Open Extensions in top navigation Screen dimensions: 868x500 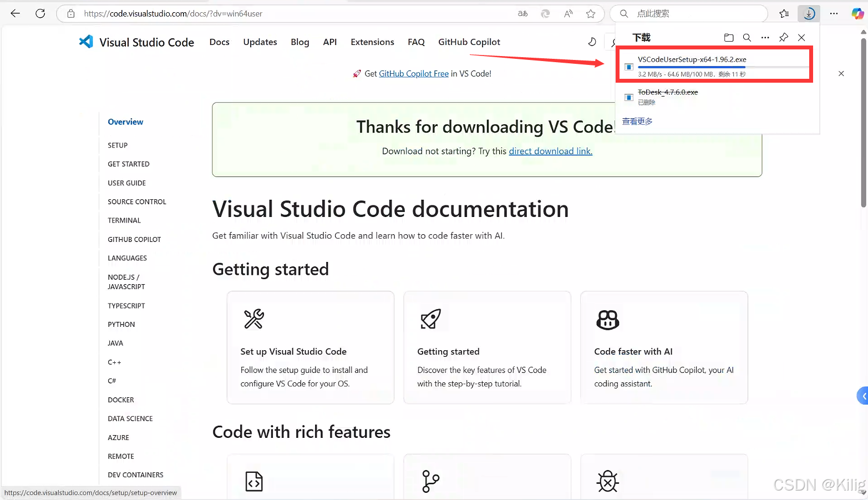373,42
